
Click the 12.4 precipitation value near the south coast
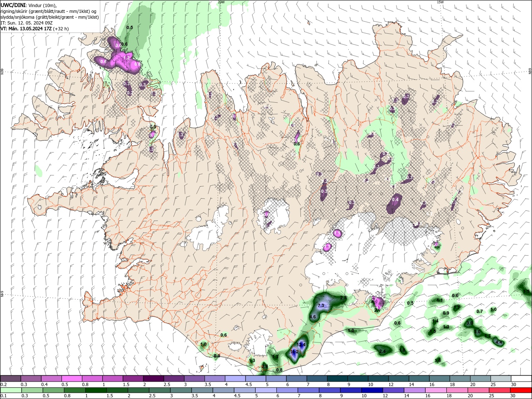(301, 345)
